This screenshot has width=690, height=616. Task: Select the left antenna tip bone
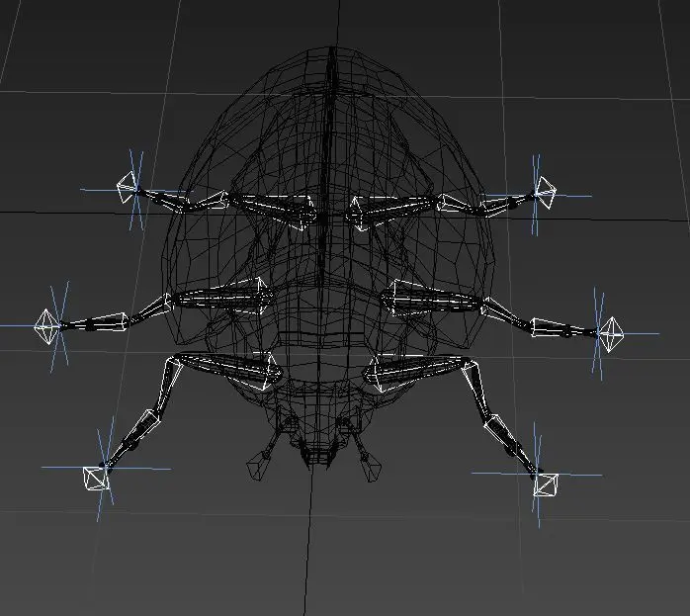(257, 468)
